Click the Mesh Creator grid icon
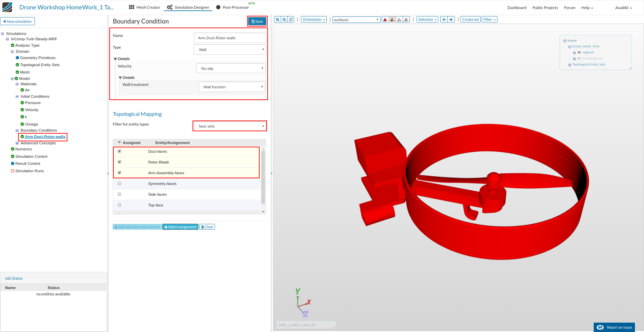This screenshot has width=644, height=332. pos(131,7)
